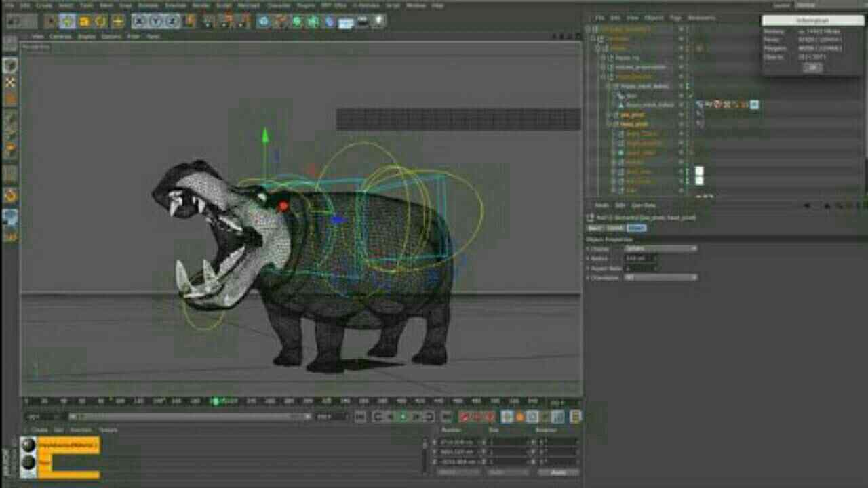
Task: Open the Display menu in viewport
Action: pyautogui.click(x=86, y=36)
